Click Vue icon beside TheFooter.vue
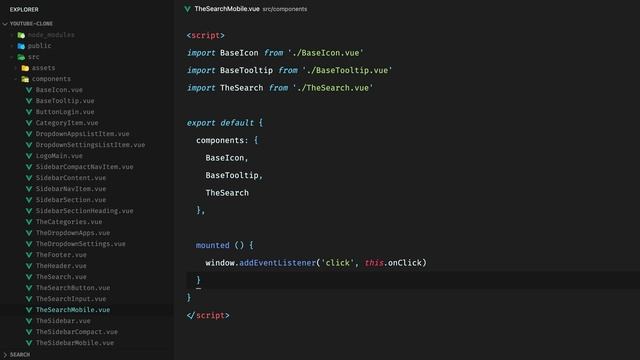Image resolution: width=640 pixels, height=360 pixels. coord(29,255)
